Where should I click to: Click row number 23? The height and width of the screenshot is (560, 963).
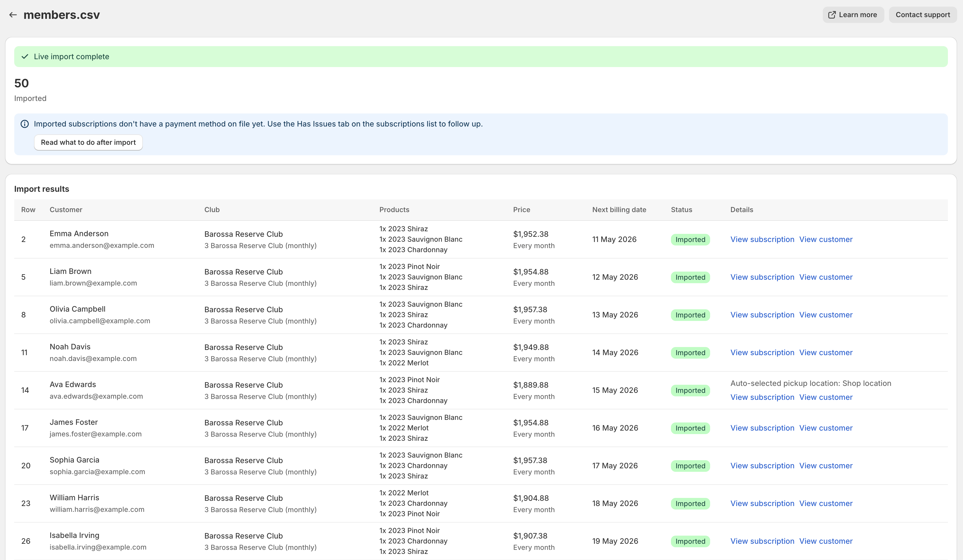coord(26,503)
